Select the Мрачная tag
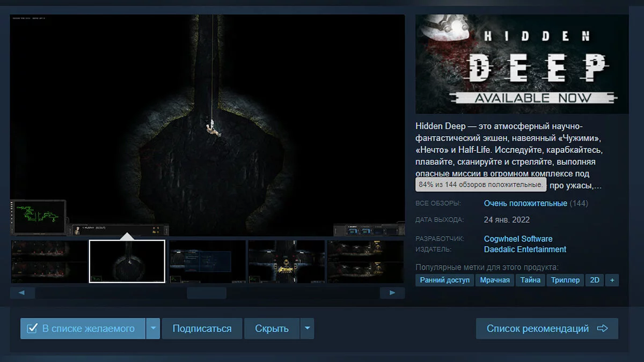This screenshot has height=362, width=644. [x=495, y=280]
